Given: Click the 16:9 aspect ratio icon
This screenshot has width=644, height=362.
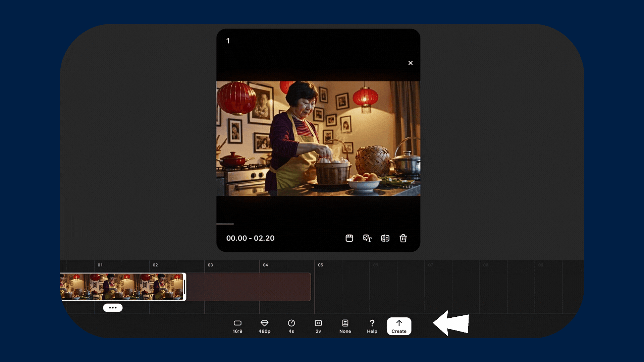Looking at the screenshot, I should click(x=238, y=326).
